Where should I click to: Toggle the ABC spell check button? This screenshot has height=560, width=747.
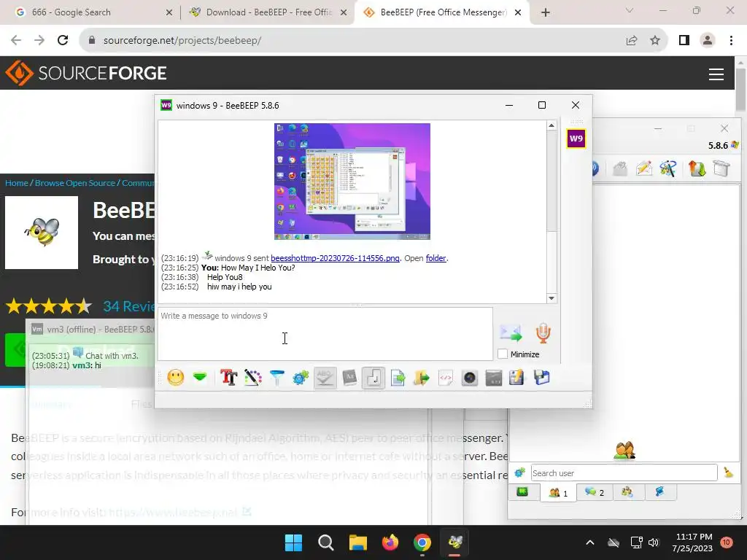[x=325, y=378]
